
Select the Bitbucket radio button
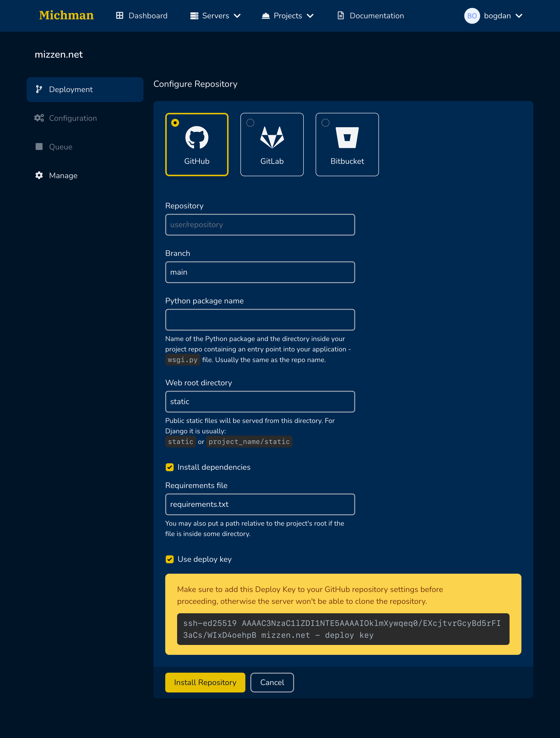(325, 123)
